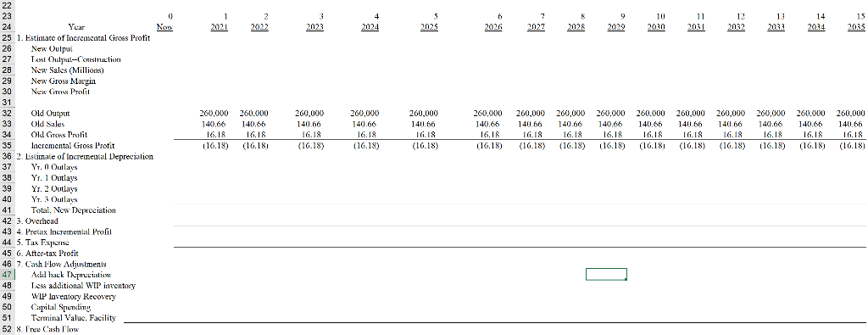Select period number 10 header cell
This screenshot has width=868, height=335.
click(x=660, y=17)
